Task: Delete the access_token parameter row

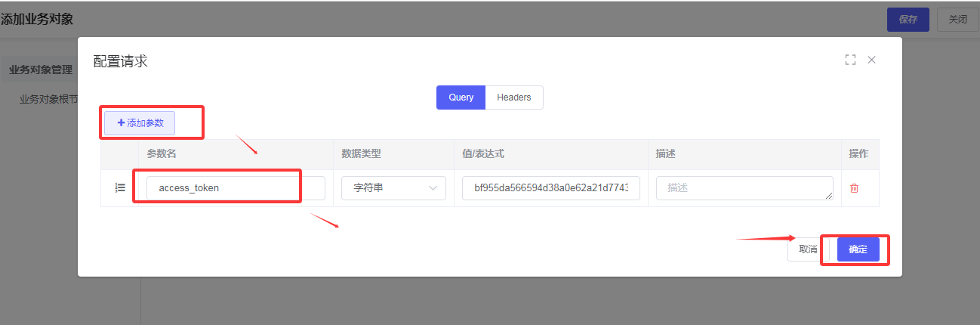Action: click(854, 188)
